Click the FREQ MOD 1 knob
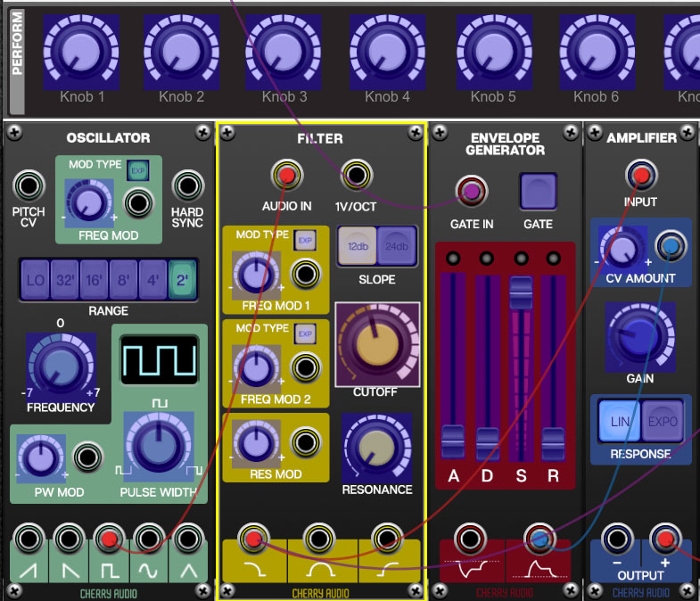Viewport: 700px width, 601px height. pos(256,275)
